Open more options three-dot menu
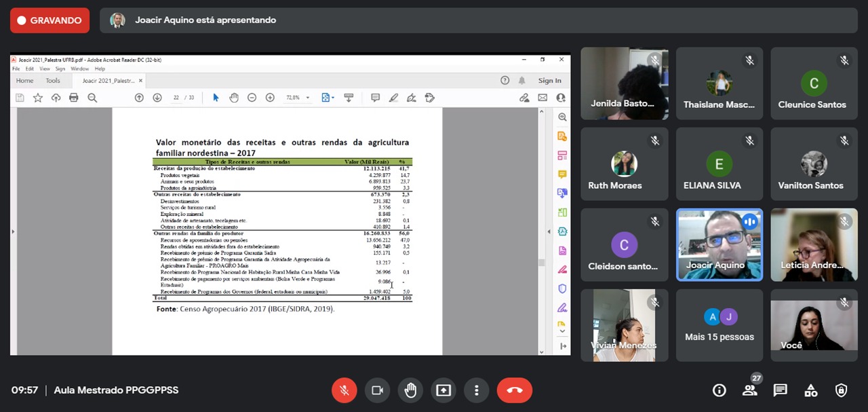The height and width of the screenshot is (412, 868). click(x=477, y=390)
